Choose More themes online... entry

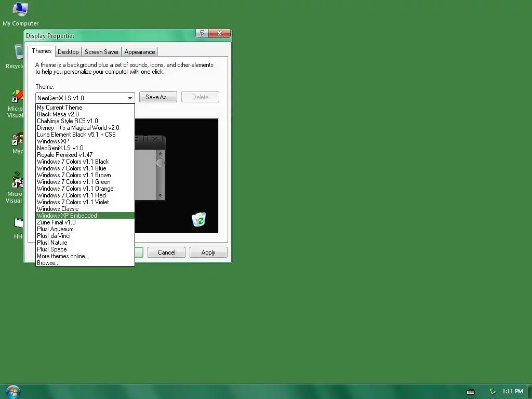click(85, 256)
